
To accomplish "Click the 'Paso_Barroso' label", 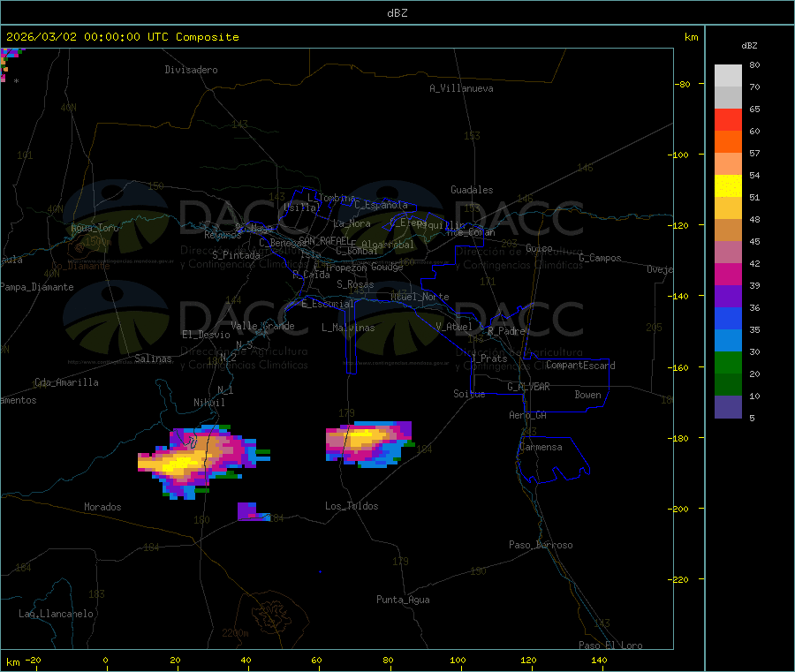I will [541, 545].
